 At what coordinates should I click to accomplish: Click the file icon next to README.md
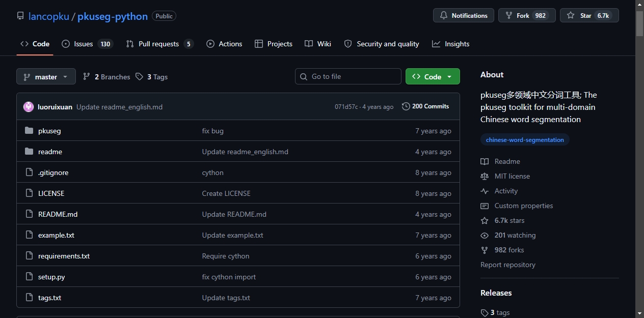(x=29, y=214)
